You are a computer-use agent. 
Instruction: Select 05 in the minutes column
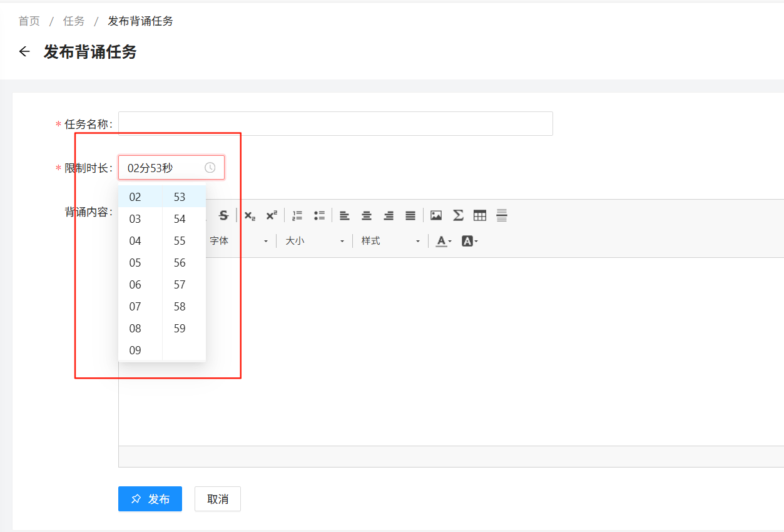point(140,262)
